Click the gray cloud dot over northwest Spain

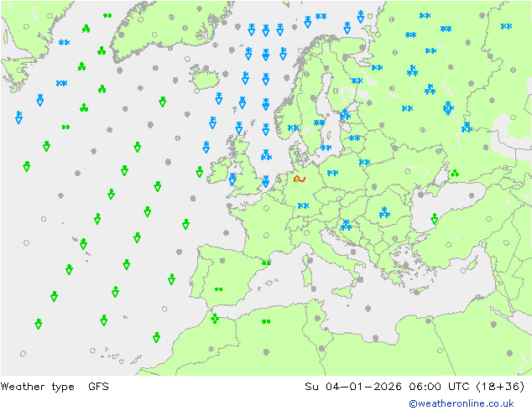[x=222, y=260]
